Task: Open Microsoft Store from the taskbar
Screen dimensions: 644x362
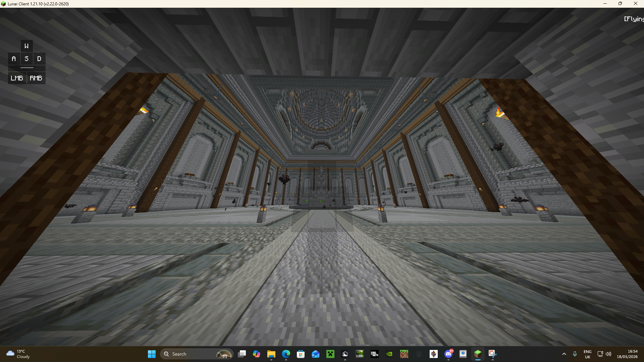Action: 301,354
